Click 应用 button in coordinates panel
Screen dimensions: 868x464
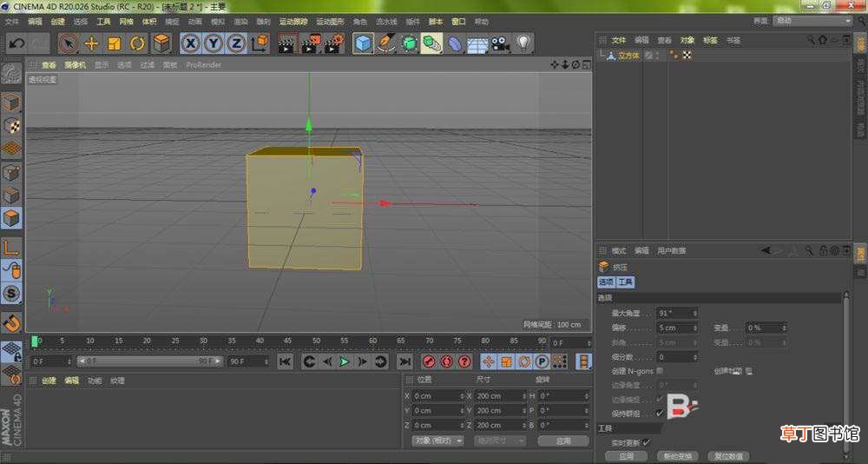[x=563, y=441]
